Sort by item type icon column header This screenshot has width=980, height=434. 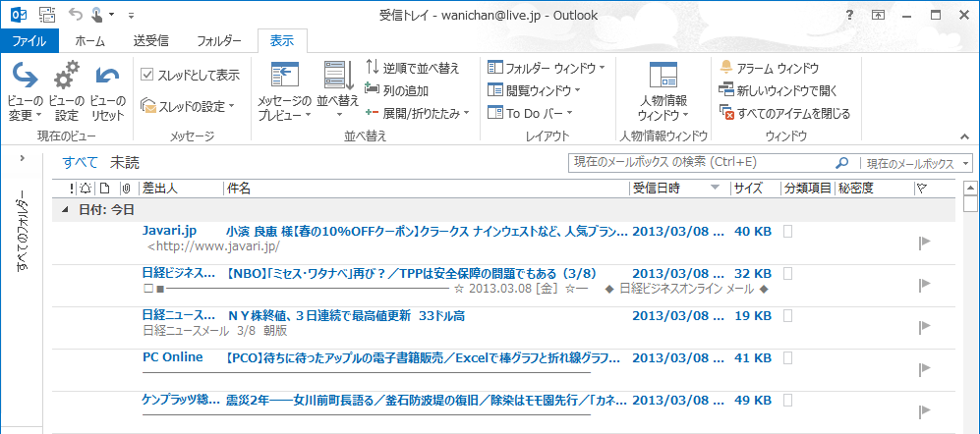pos(105,188)
